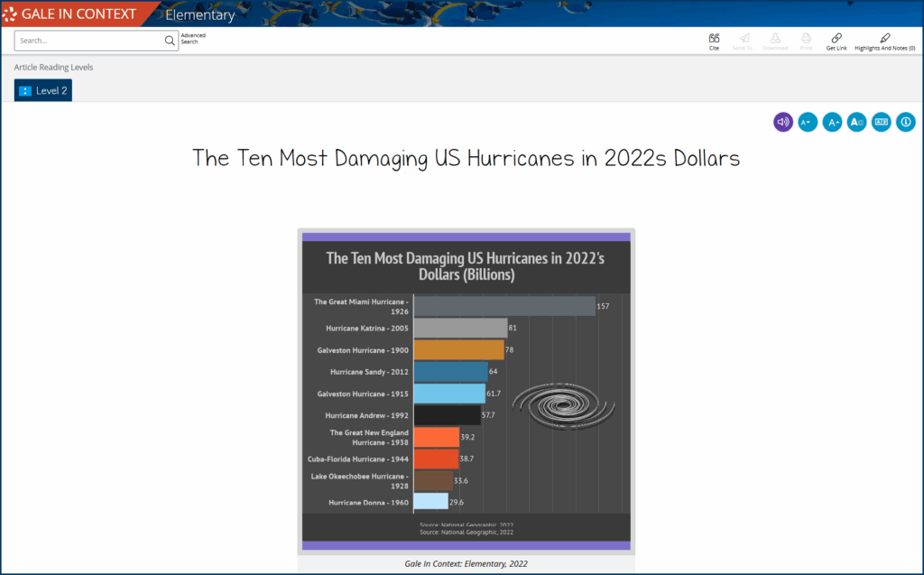Click the translate article button
The width and height of the screenshot is (924, 575).
(x=881, y=122)
